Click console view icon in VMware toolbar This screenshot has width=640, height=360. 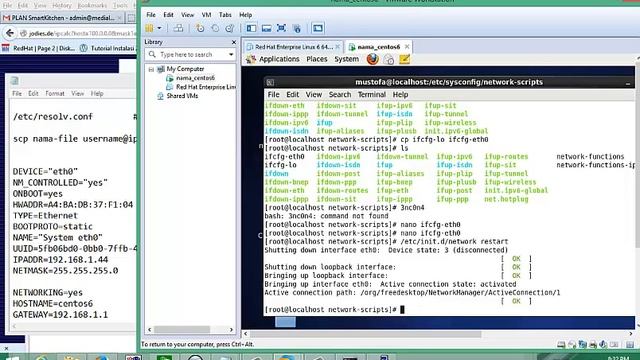click(x=318, y=28)
